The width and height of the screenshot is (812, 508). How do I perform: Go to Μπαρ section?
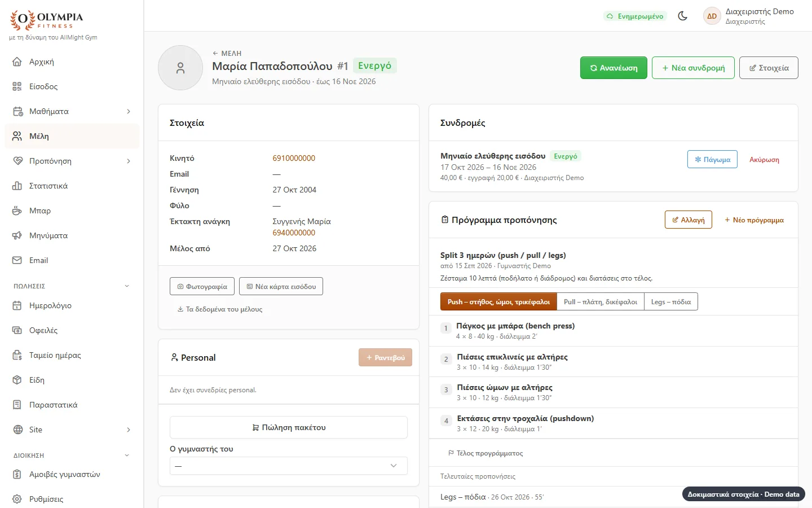[72, 211]
